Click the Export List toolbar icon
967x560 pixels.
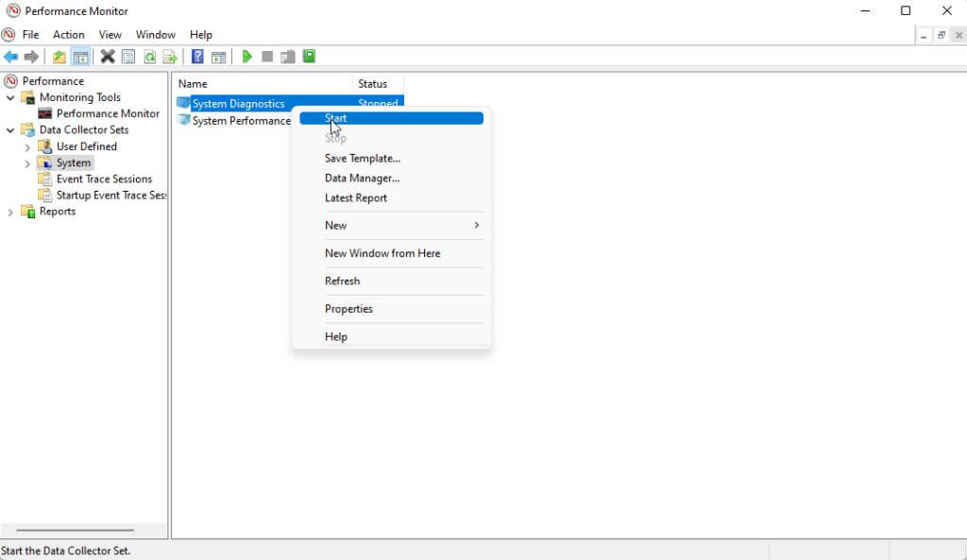point(170,57)
